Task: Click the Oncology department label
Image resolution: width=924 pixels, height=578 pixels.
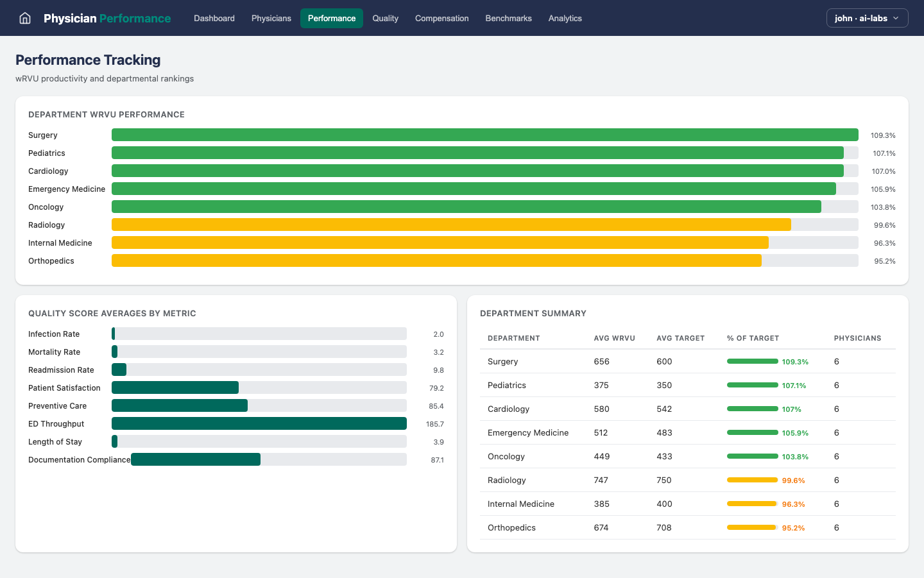Action: (46, 207)
